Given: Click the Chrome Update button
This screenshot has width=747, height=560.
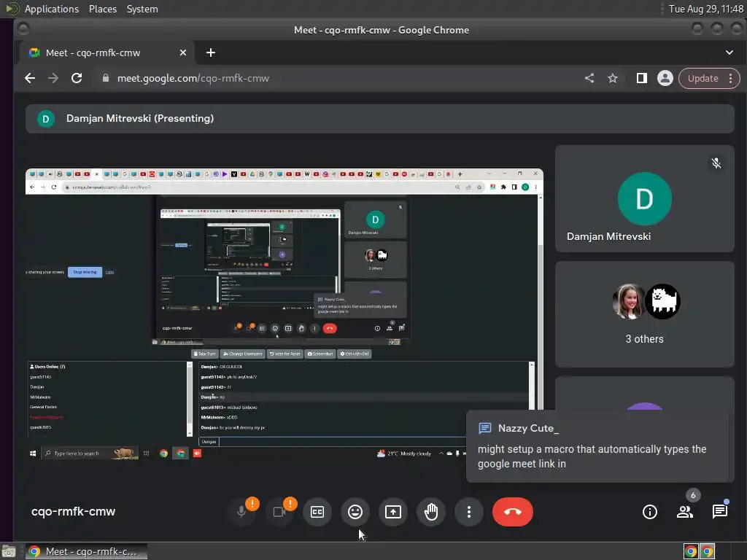Looking at the screenshot, I should [703, 78].
